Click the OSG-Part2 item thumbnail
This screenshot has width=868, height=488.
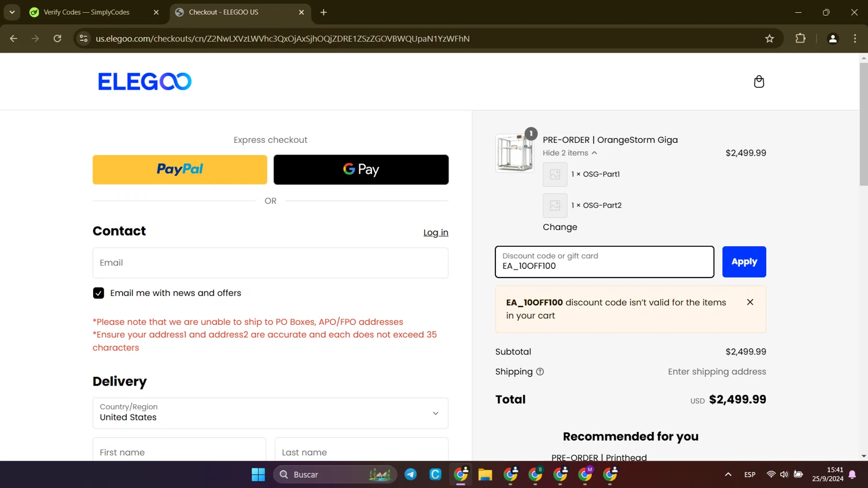[x=555, y=205]
